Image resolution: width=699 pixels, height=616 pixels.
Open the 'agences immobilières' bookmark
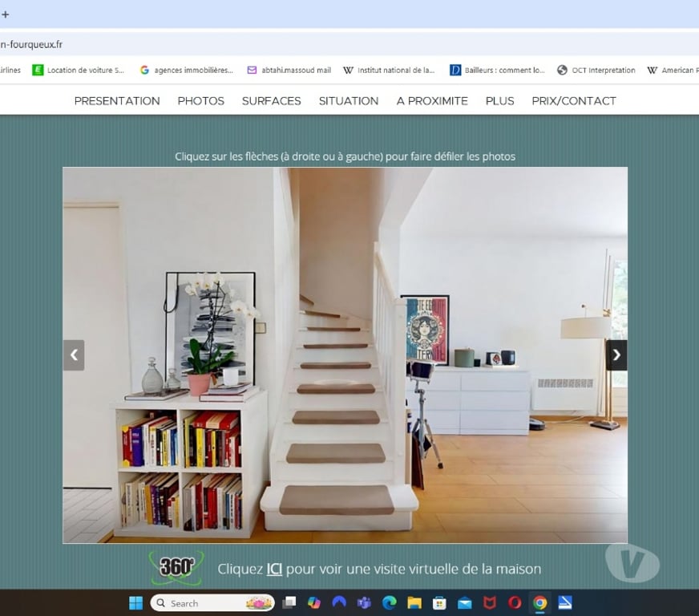pos(186,71)
